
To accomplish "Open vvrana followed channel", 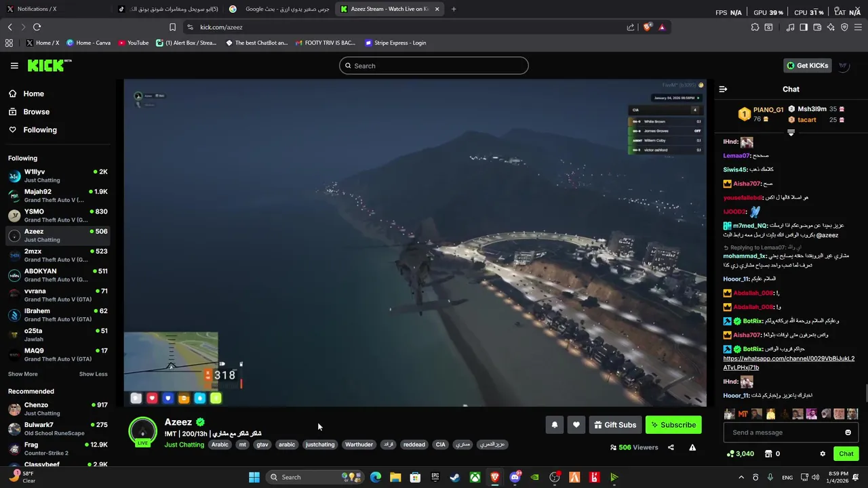I will click(x=58, y=295).
